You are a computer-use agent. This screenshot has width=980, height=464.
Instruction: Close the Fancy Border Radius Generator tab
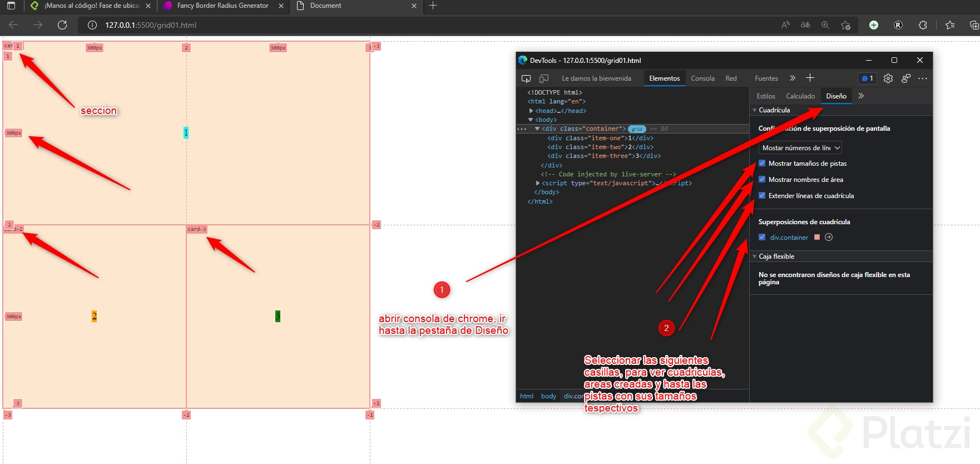click(x=281, y=6)
